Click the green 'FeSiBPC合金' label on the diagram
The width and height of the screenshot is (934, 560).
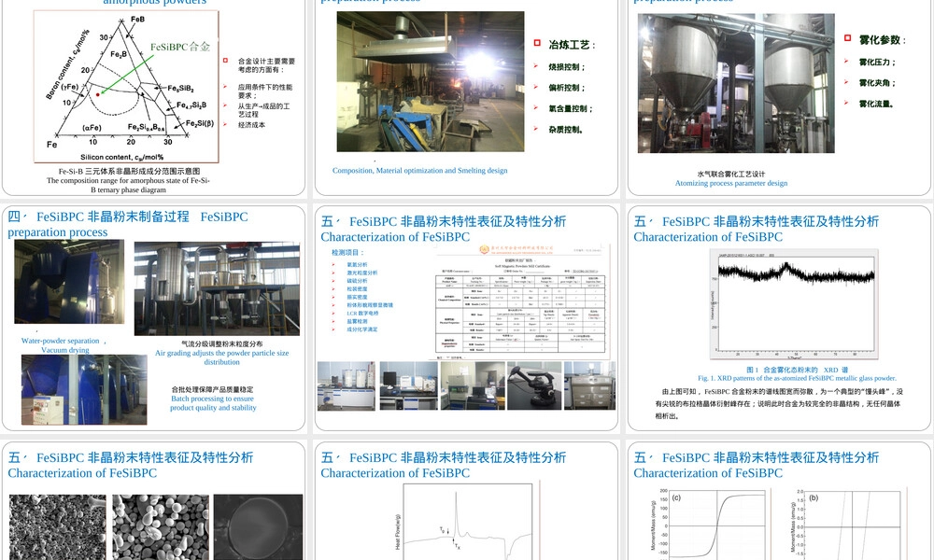(180, 47)
